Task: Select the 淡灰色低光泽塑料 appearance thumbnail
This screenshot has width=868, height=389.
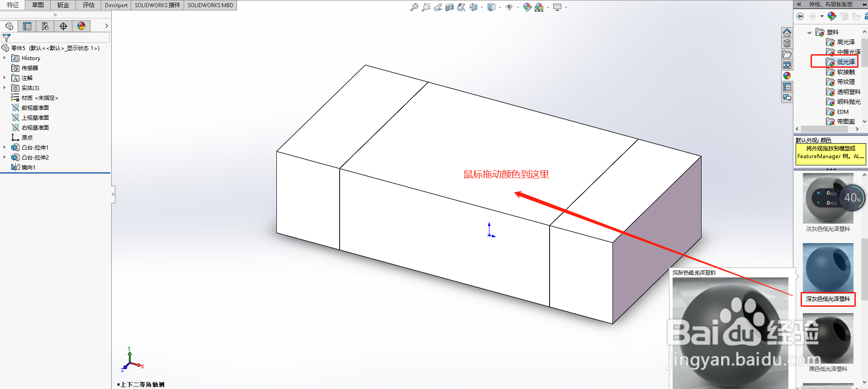Action: (x=828, y=198)
